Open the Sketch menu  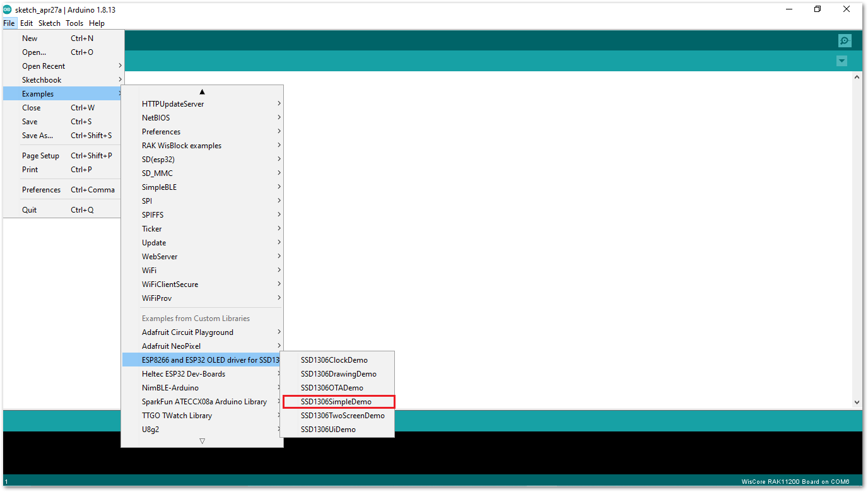pyautogui.click(x=49, y=23)
